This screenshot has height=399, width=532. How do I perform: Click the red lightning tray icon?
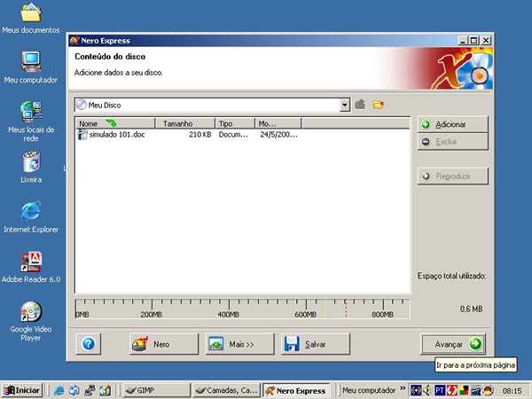[451, 390]
